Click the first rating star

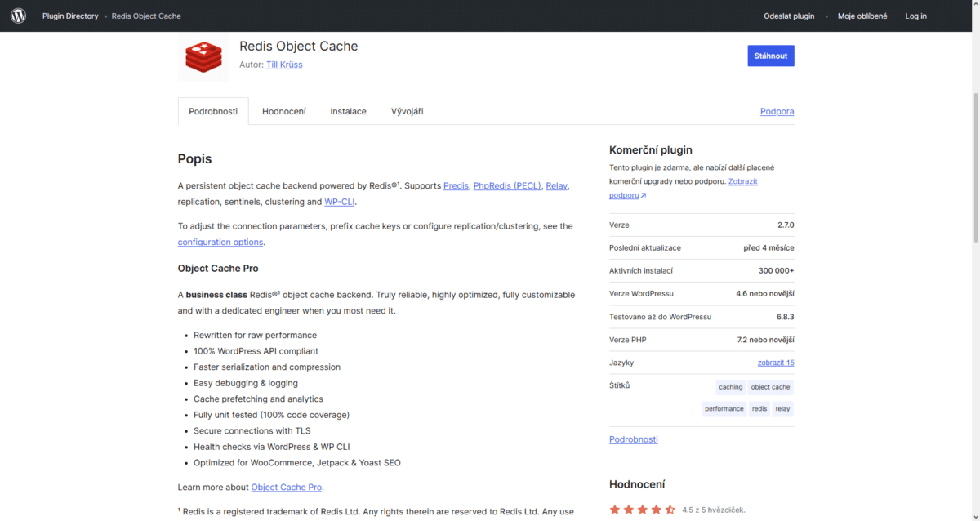click(615, 509)
